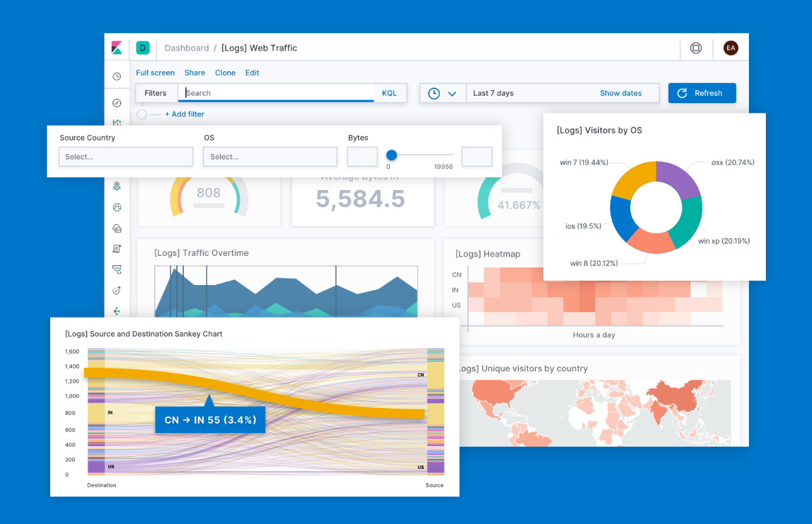Image resolution: width=812 pixels, height=524 pixels.
Task: Click the Filters button
Action: [156, 93]
